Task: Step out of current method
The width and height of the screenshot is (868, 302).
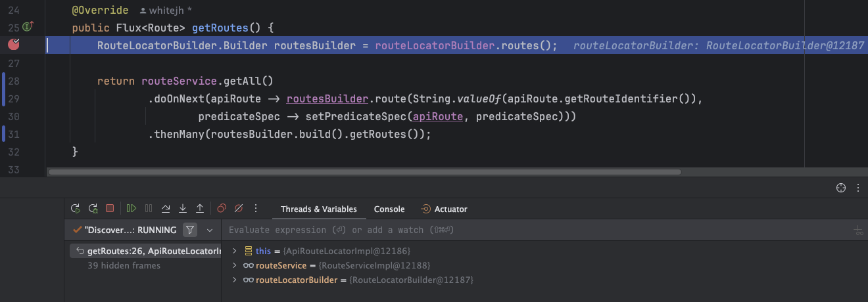Action: [200, 209]
